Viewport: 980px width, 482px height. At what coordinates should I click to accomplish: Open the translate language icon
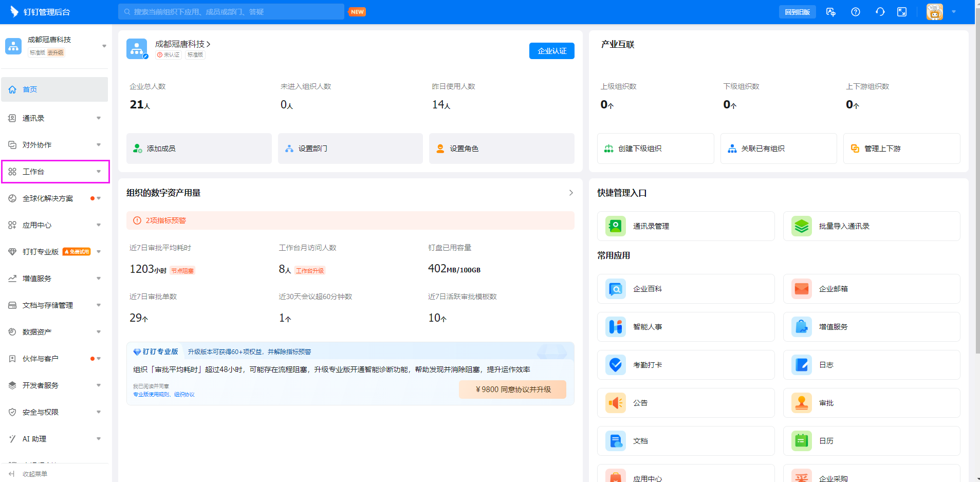831,12
